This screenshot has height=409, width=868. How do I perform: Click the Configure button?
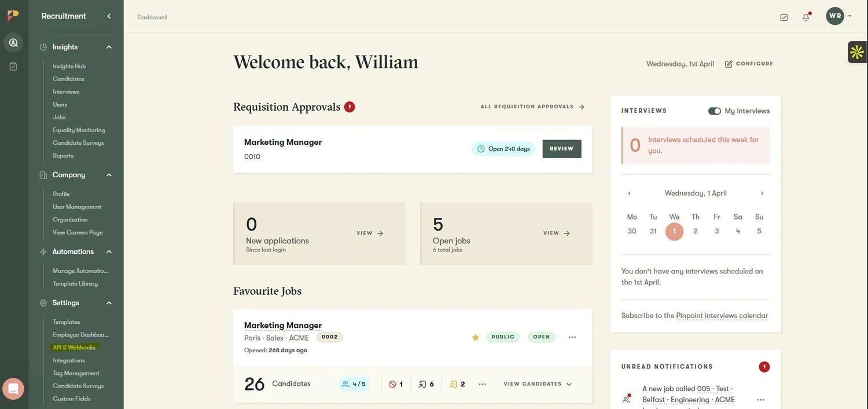tap(749, 64)
